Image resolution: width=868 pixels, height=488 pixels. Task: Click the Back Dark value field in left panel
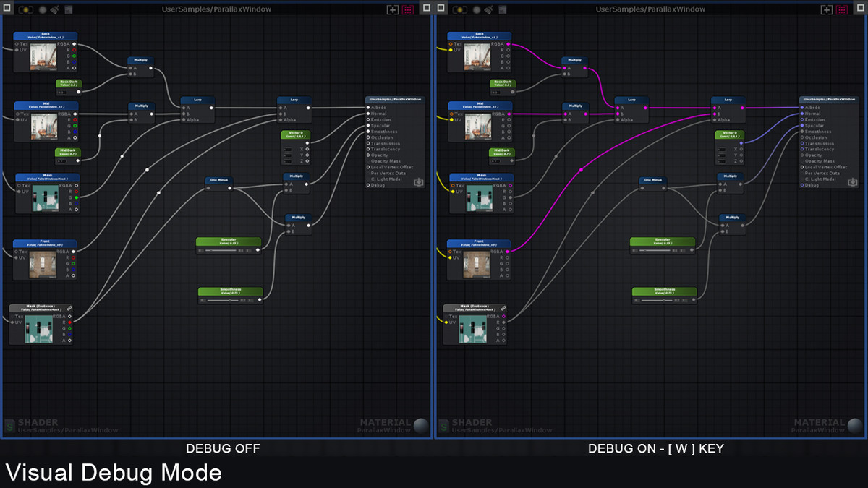pyautogui.click(x=62, y=92)
